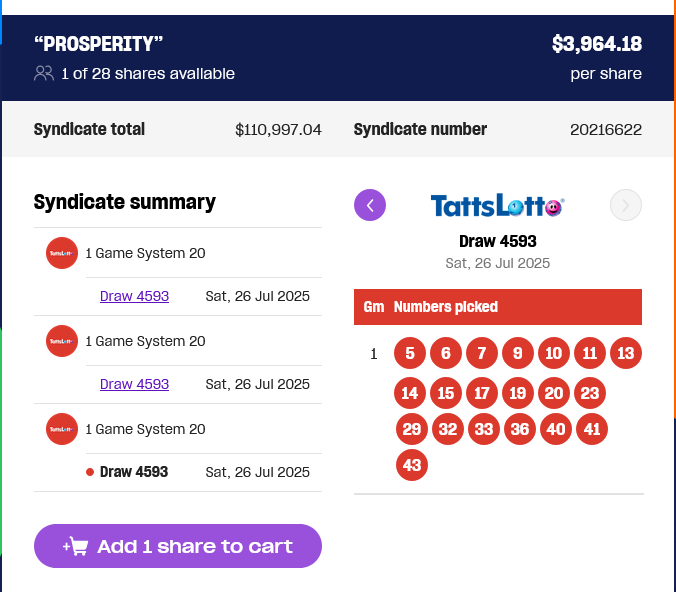
Task: Click number ball 13
Action: click(626, 353)
